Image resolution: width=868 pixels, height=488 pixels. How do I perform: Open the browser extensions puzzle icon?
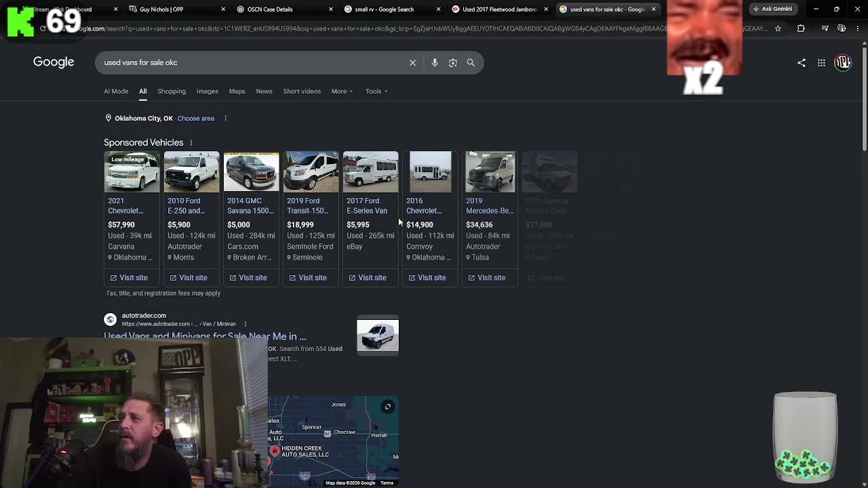(801, 28)
